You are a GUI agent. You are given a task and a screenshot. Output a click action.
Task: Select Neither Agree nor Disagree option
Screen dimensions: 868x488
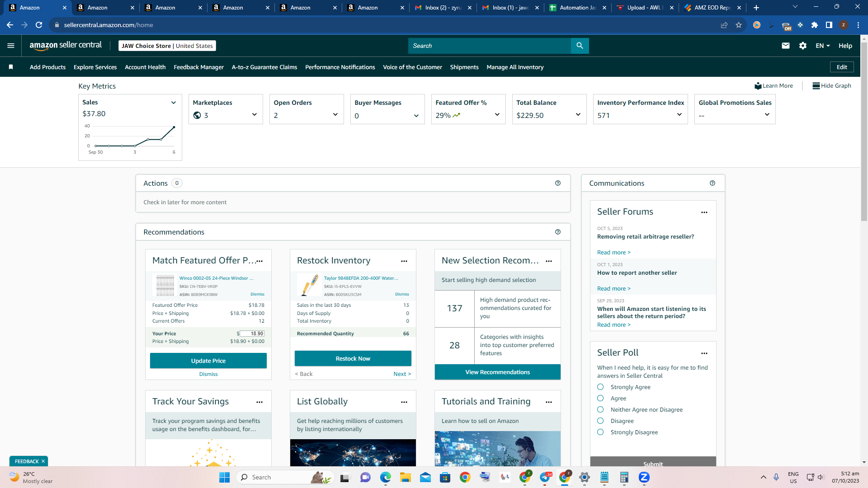(600, 409)
